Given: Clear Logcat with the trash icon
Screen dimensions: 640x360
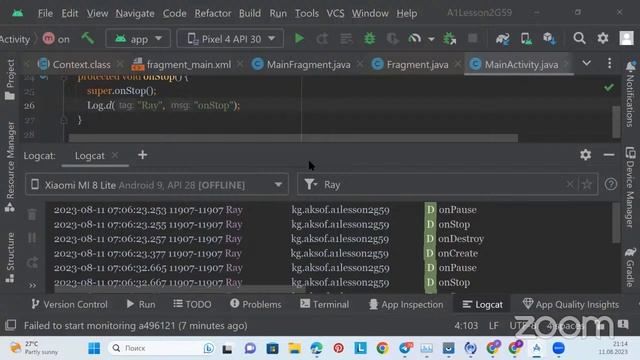Looking at the screenshot, I should (32, 214).
